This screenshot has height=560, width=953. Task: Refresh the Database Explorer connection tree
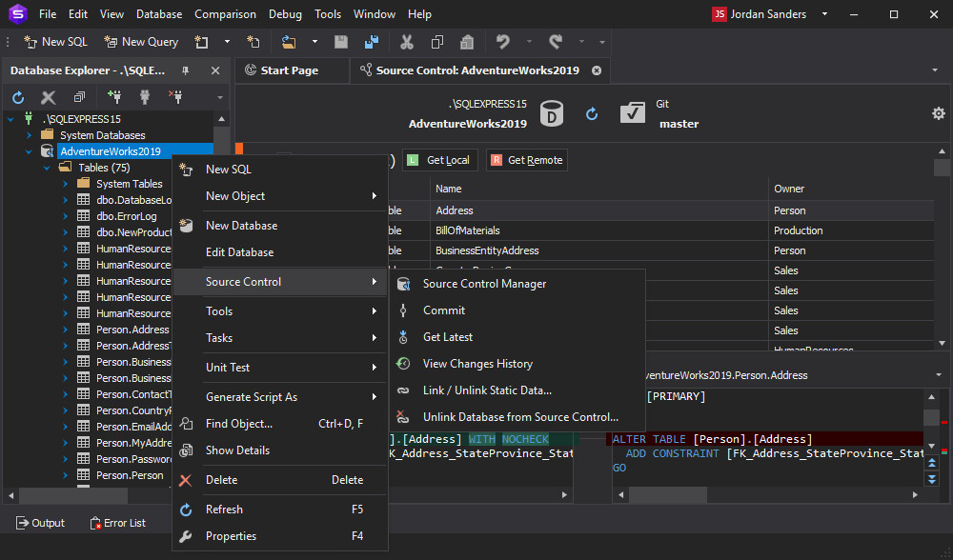point(18,97)
